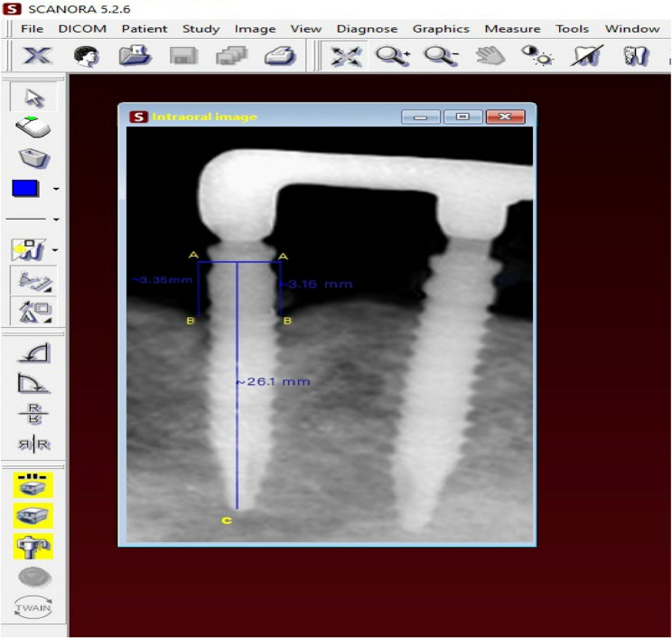Click the top yellow scanner device icon
Viewport: 672px width, 638px height.
click(x=33, y=485)
